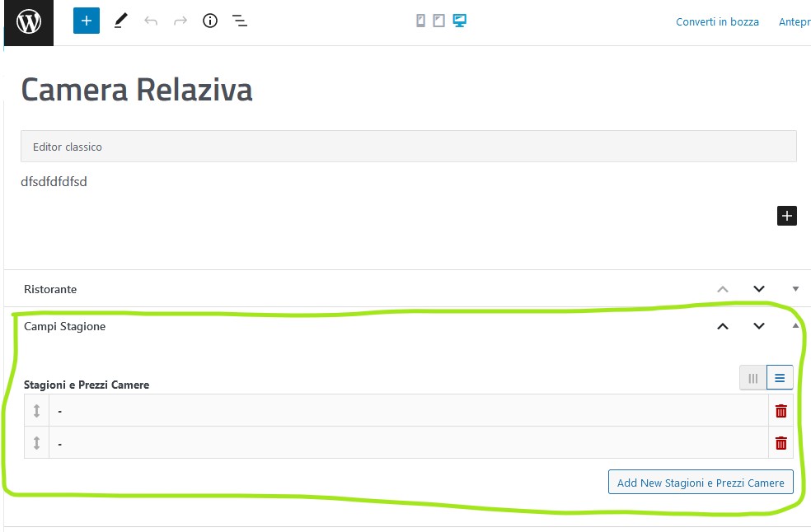
Task: Open the WordPress logo menu
Action: tap(29, 22)
